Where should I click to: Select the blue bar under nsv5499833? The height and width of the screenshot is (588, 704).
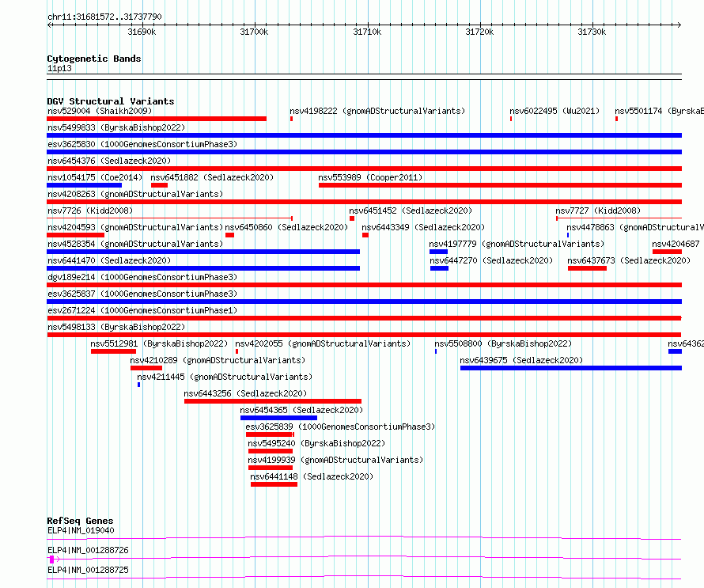coord(365,135)
